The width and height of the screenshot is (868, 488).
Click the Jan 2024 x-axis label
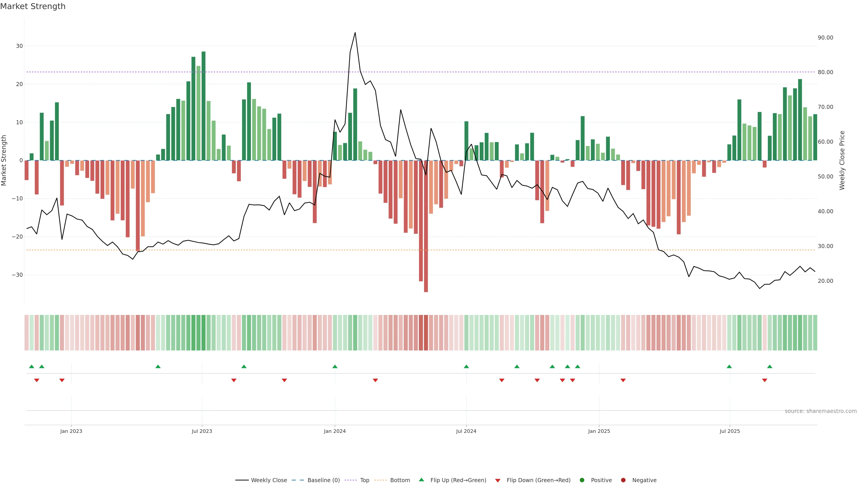point(335,431)
